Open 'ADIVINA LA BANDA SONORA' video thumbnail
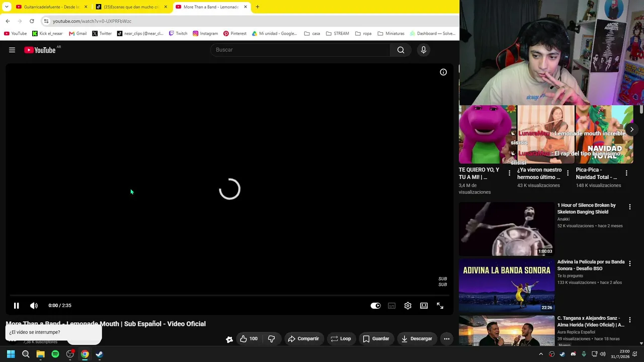Viewport: 644px width, 362px height. pos(507,286)
